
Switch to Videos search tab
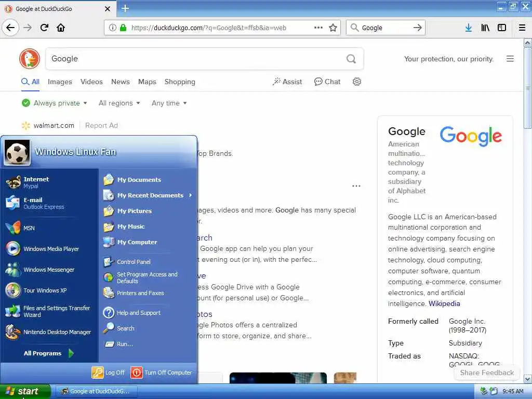pyautogui.click(x=91, y=82)
